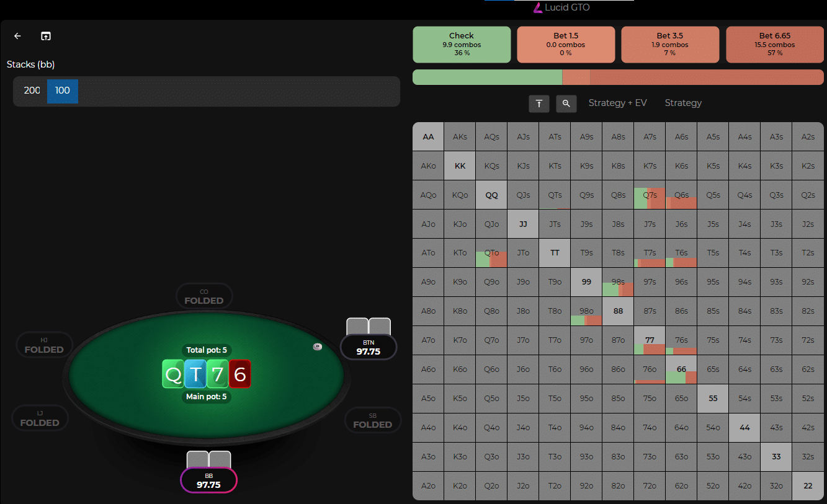827x504 pixels.
Task: Click the Seven board card
Action: click(x=217, y=374)
